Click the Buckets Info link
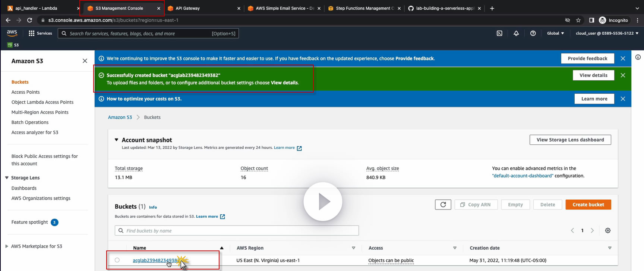Image resolution: width=644 pixels, height=271 pixels. [153, 207]
